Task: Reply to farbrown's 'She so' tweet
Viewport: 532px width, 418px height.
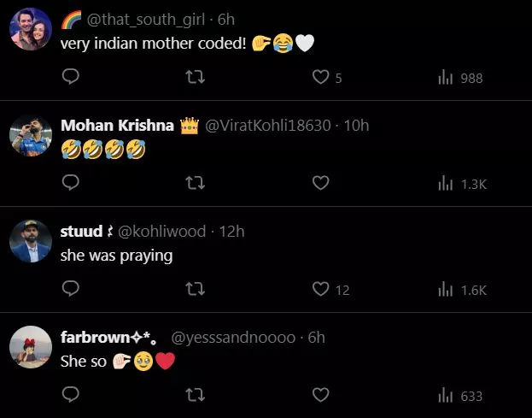Action: [71, 394]
